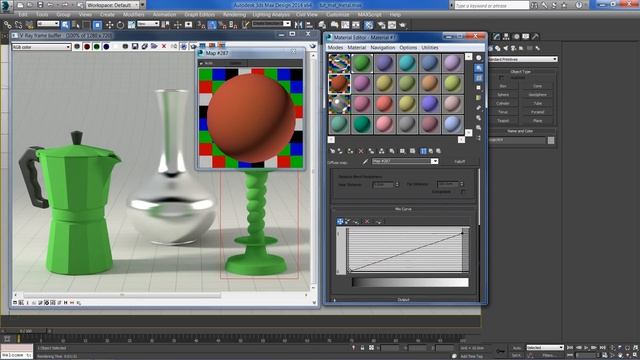The height and width of the screenshot is (360, 640).
Task: Toggle the Extrapolate checkbox
Action: tap(463, 191)
